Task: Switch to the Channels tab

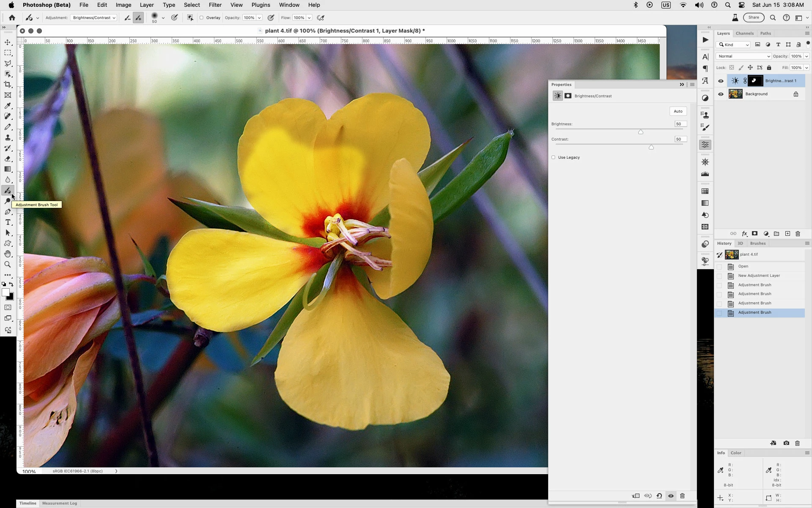Action: point(744,33)
